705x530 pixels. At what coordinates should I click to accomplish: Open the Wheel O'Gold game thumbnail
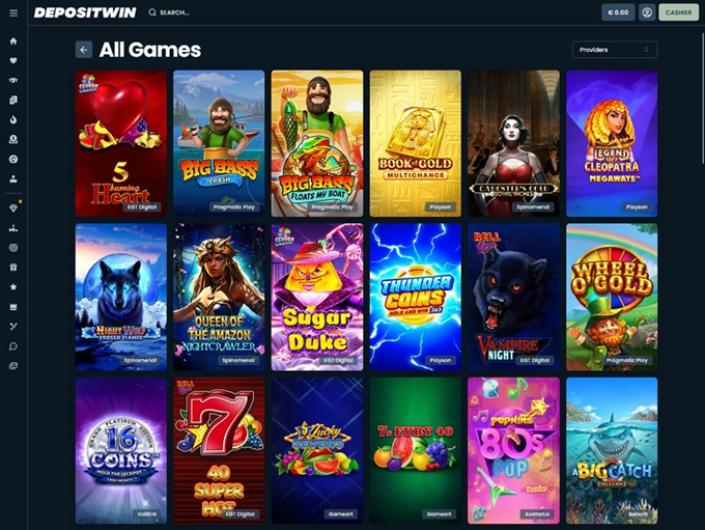click(x=611, y=297)
